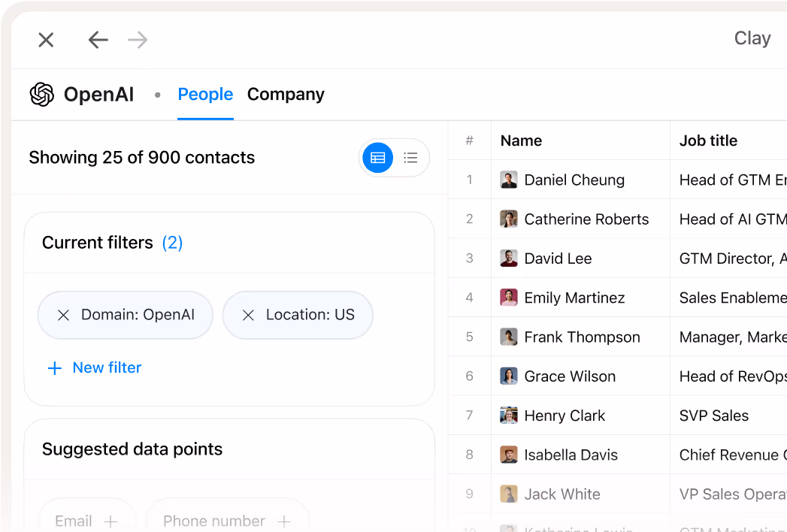The width and height of the screenshot is (787, 532).
Task: Switch to the People tab
Action: [x=205, y=95]
